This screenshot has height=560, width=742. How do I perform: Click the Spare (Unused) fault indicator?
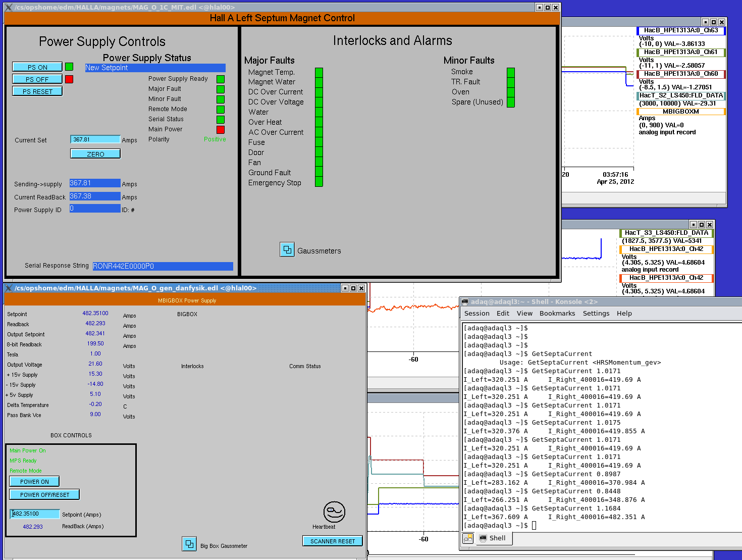pos(511,103)
